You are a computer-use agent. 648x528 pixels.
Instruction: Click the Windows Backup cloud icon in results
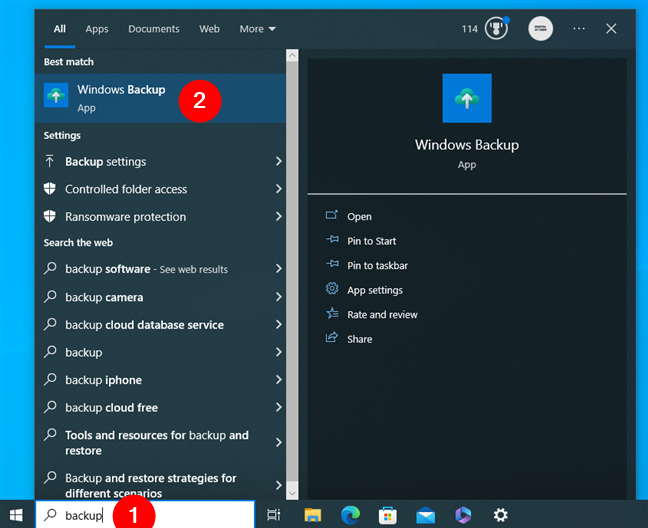pos(56,95)
